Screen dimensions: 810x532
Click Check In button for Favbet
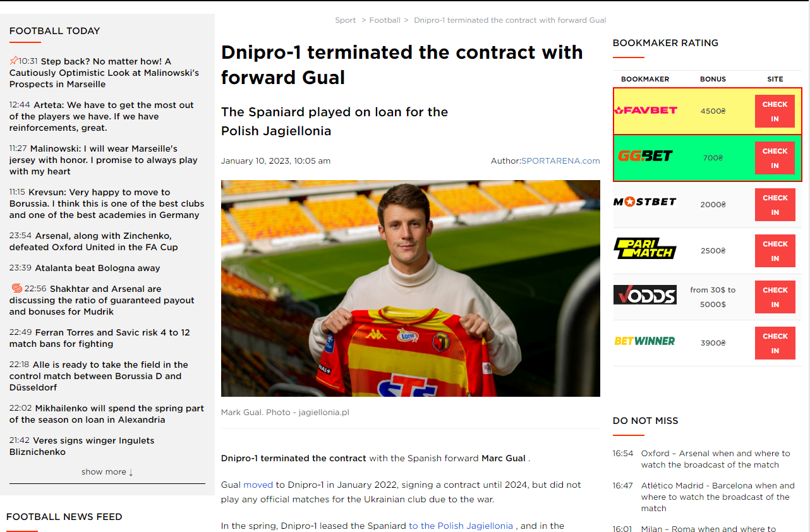pos(775,111)
